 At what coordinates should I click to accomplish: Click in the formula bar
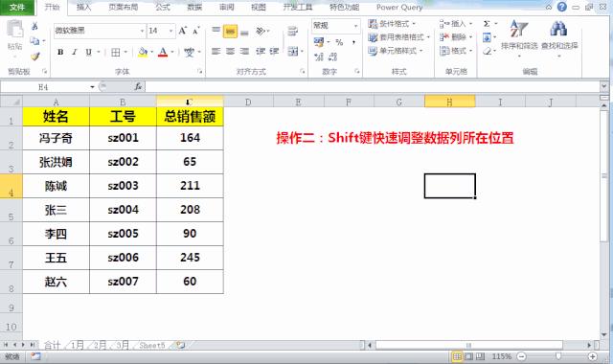(x=372, y=86)
